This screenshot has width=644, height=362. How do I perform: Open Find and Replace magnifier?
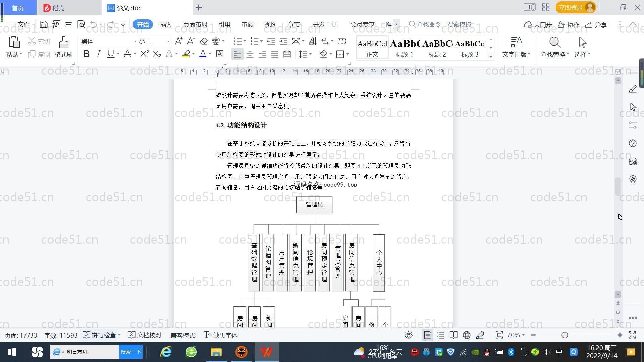[555, 43]
